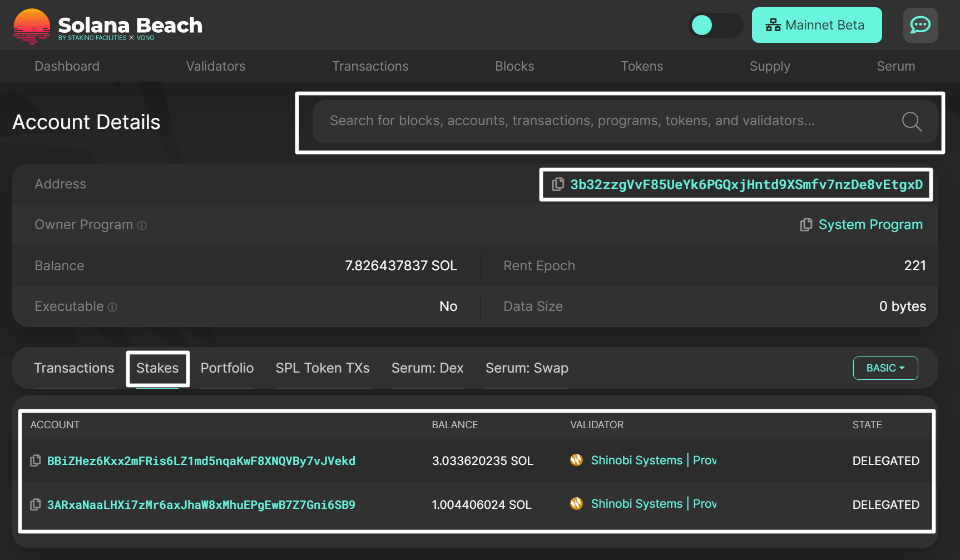Open Supply page
Screen dimensions: 960x560
(770, 66)
